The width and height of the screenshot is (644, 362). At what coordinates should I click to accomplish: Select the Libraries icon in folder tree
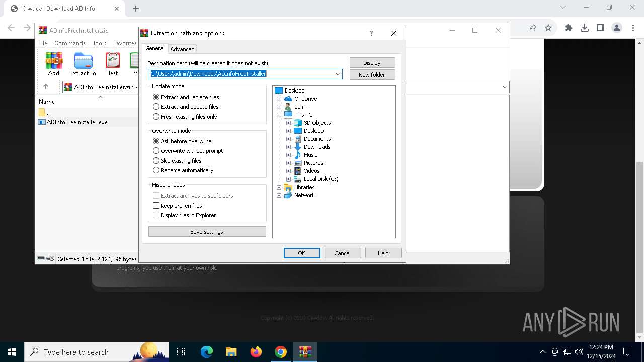coord(288,187)
